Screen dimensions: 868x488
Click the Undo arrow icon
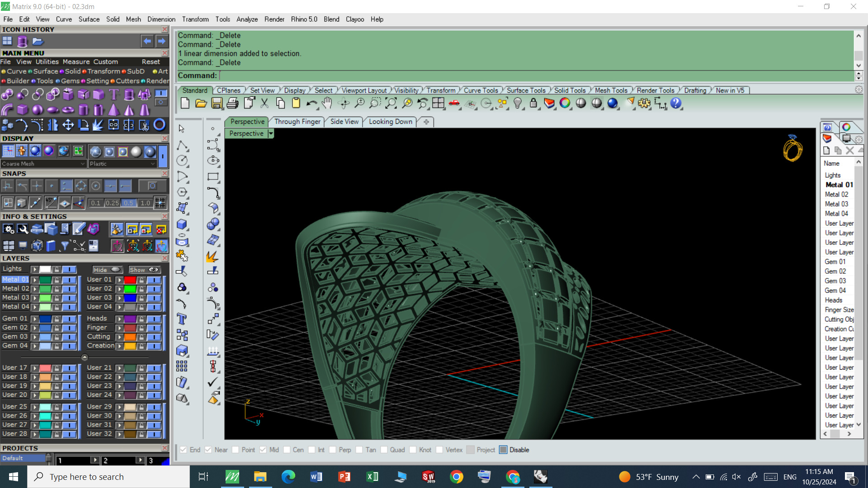(x=311, y=103)
